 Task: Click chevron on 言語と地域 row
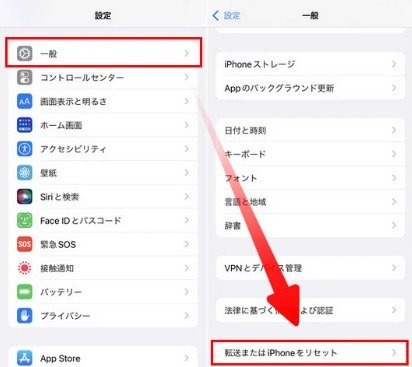[x=394, y=202]
